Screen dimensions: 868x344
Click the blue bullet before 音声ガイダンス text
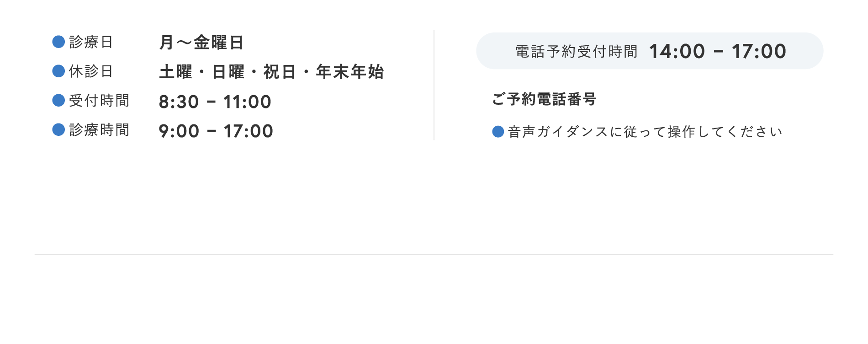coord(498,132)
